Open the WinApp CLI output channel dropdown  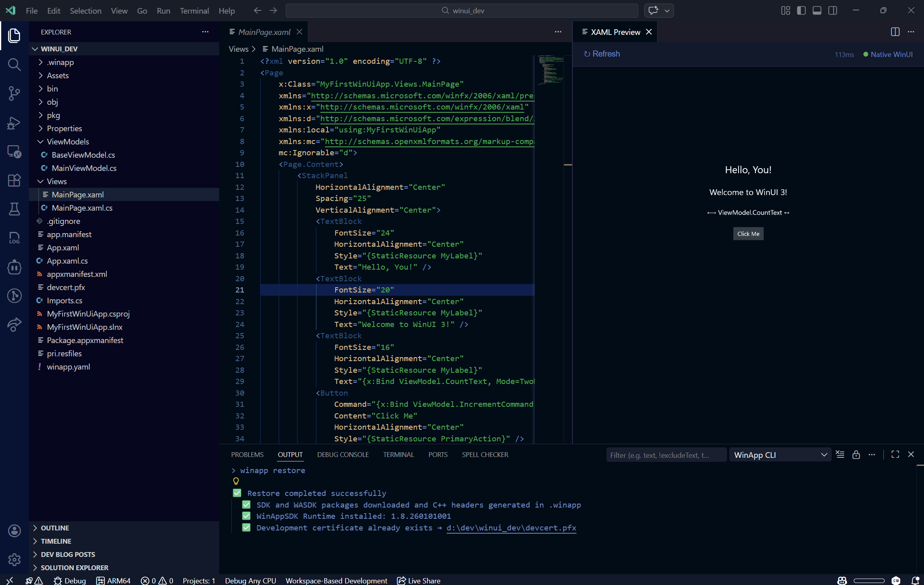pyautogui.click(x=780, y=455)
